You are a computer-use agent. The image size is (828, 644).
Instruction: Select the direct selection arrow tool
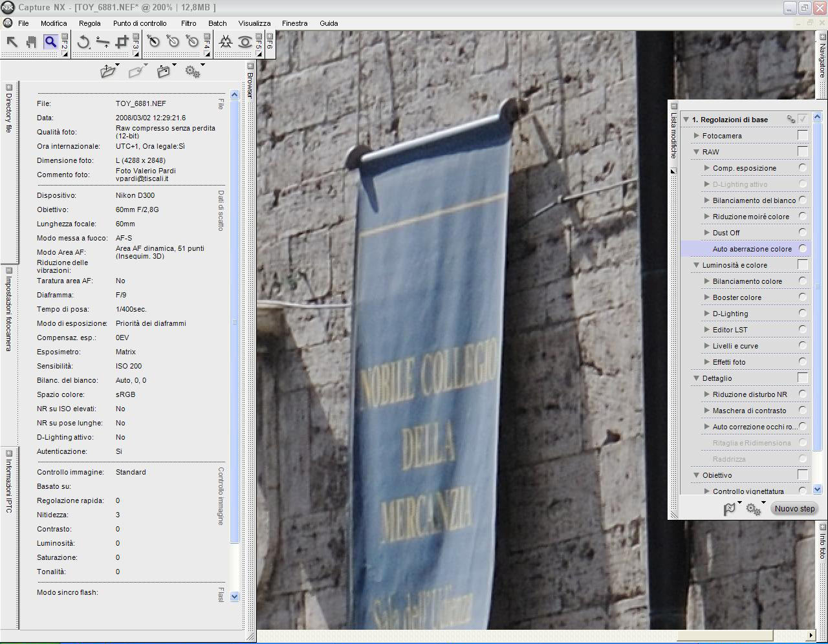tap(12, 42)
